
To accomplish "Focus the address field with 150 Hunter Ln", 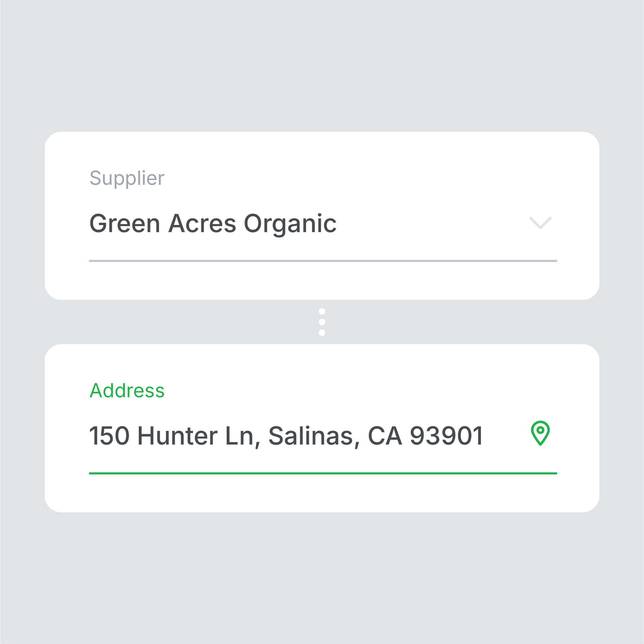I will click(323, 436).
